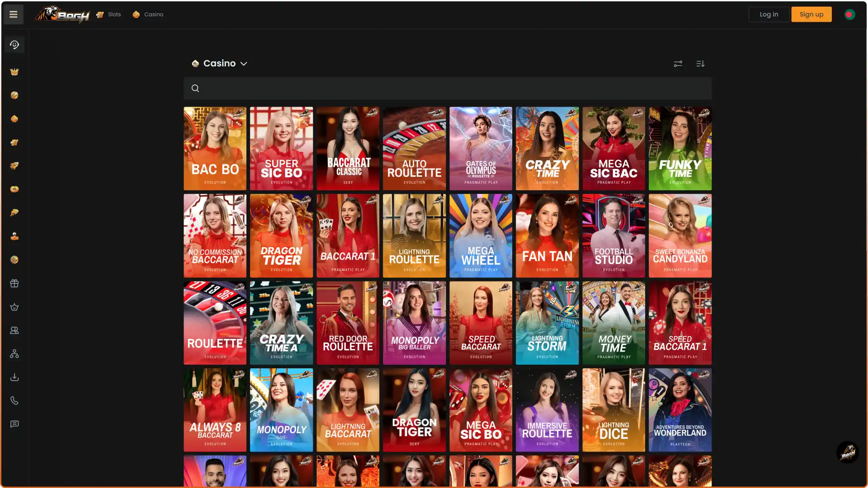Viewport: 868px width, 488px height.
Task: Play the Fan Tan game
Action: [547, 236]
